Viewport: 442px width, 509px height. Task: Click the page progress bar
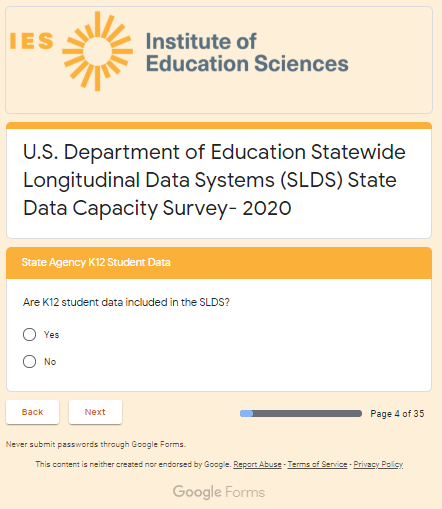[x=301, y=414]
